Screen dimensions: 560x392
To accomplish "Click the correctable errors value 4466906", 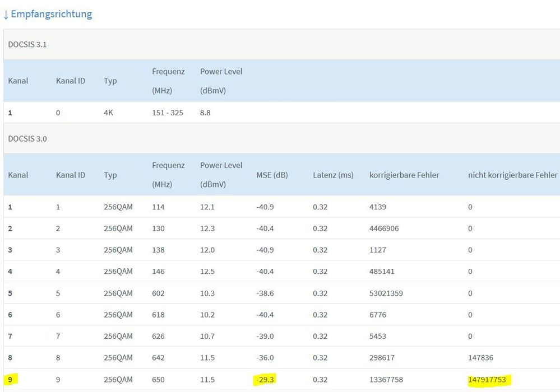I will click(x=384, y=228).
